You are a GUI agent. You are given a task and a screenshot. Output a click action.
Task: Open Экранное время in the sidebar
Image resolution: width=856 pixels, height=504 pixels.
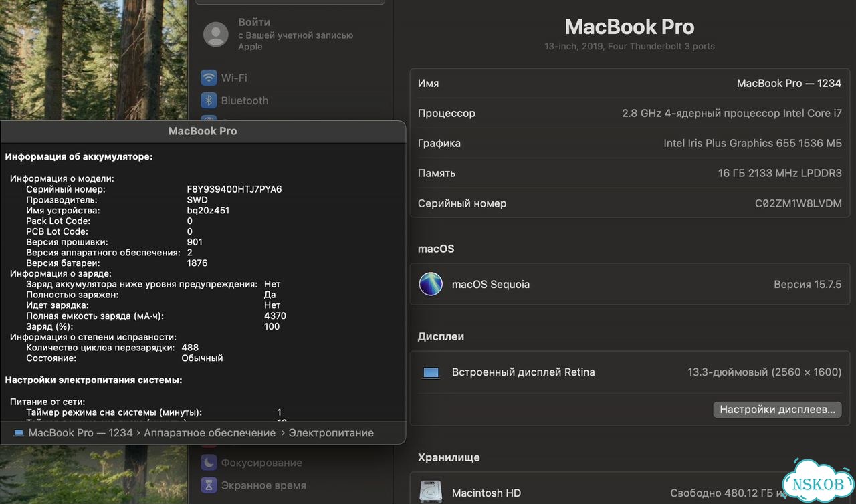click(263, 485)
